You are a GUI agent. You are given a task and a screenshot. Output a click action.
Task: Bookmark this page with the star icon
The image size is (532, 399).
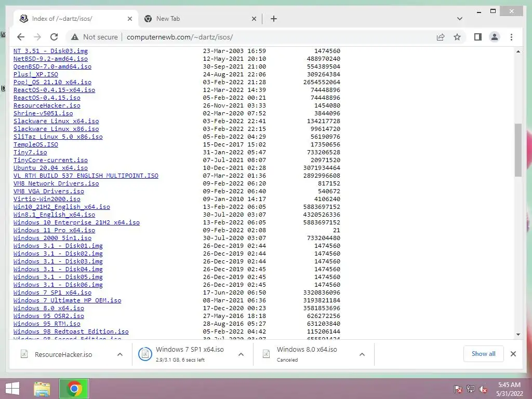tap(457, 37)
